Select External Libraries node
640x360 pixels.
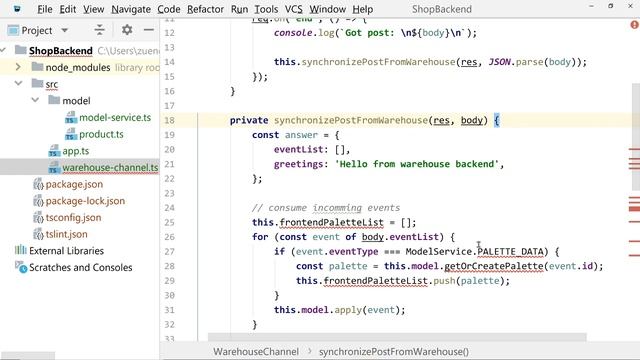click(66, 251)
